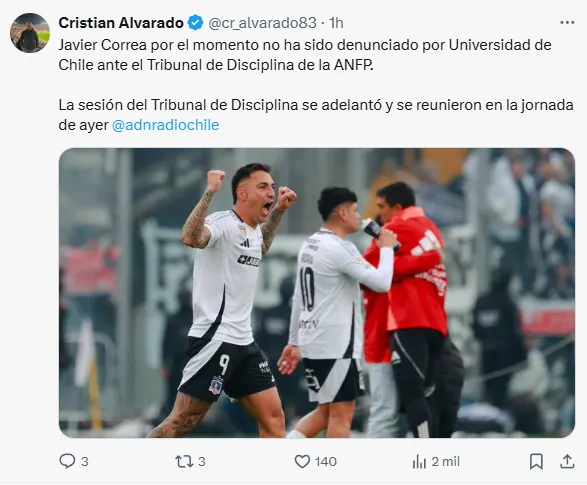The height and width of the screenshot is (485, 587).
Task: Open the three-dot more options menu
Action: pyautogui.click(x=567, y=23)
